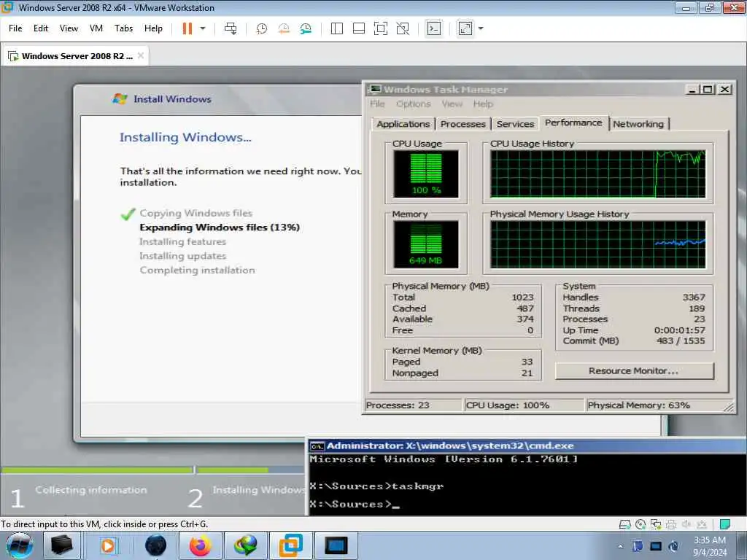The width and height of the screenshot is (747, 560).
Task: Click the console view icon
Action: coord(433,28)
